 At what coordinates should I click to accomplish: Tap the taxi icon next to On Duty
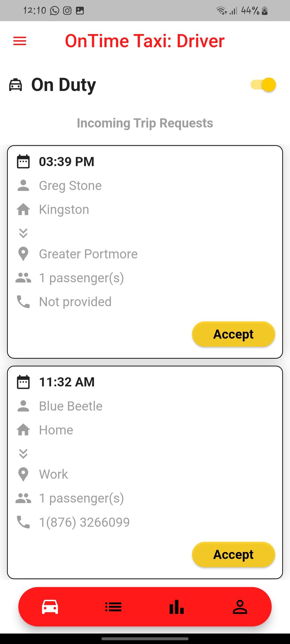[x=16, y=85]
